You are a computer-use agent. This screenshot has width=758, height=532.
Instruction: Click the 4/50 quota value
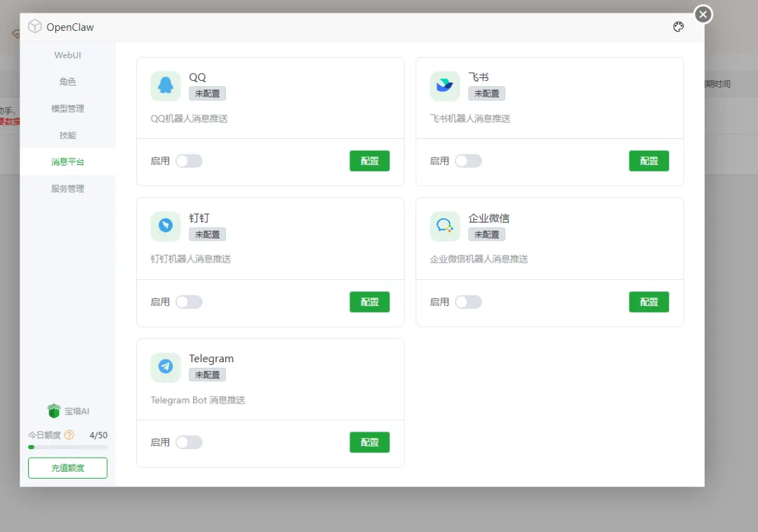[x=99, y=435]
